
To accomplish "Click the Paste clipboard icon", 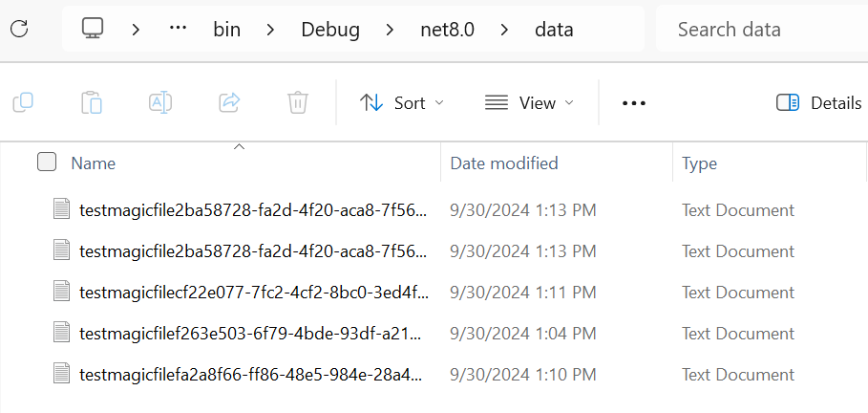I will click(92, 102).
